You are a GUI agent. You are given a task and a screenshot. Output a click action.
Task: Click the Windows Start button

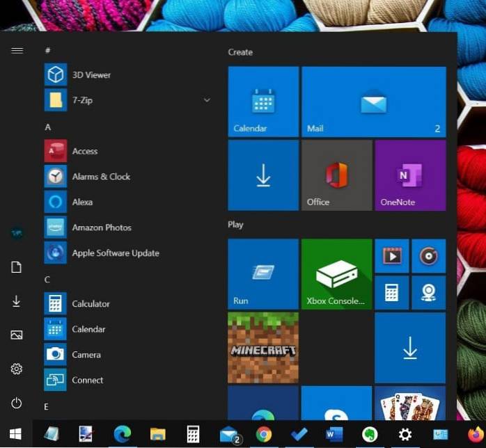click(15, 434)
